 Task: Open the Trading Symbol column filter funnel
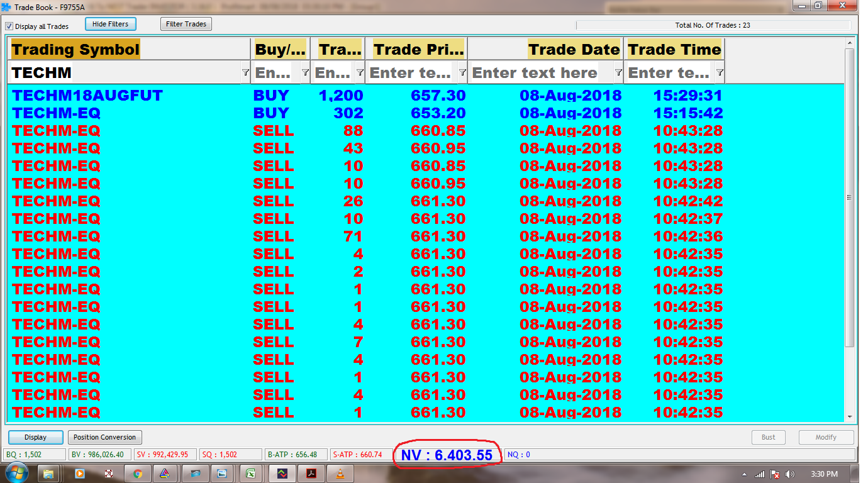click(x=245, y=73)
